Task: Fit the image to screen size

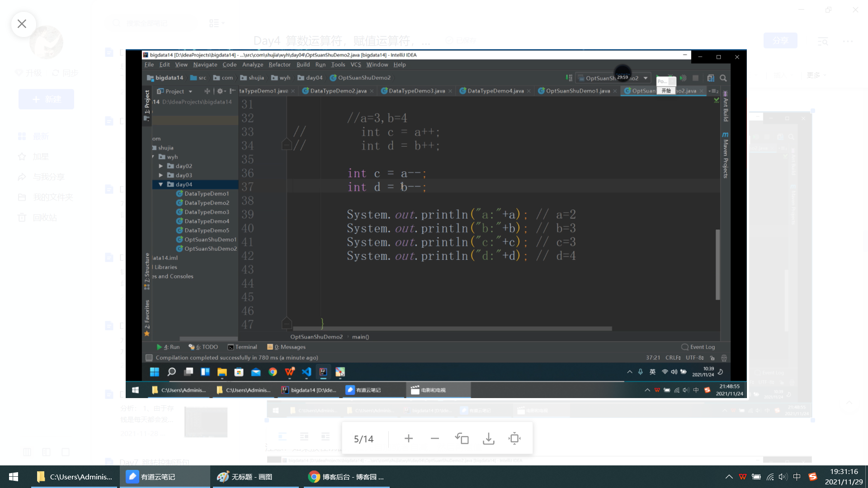Action: (x=514, y=438)
